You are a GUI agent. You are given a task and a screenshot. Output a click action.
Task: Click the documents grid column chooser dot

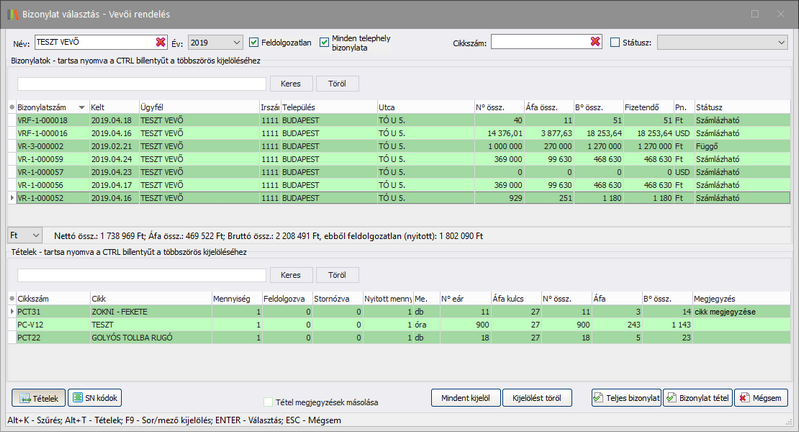click(11, 106)
